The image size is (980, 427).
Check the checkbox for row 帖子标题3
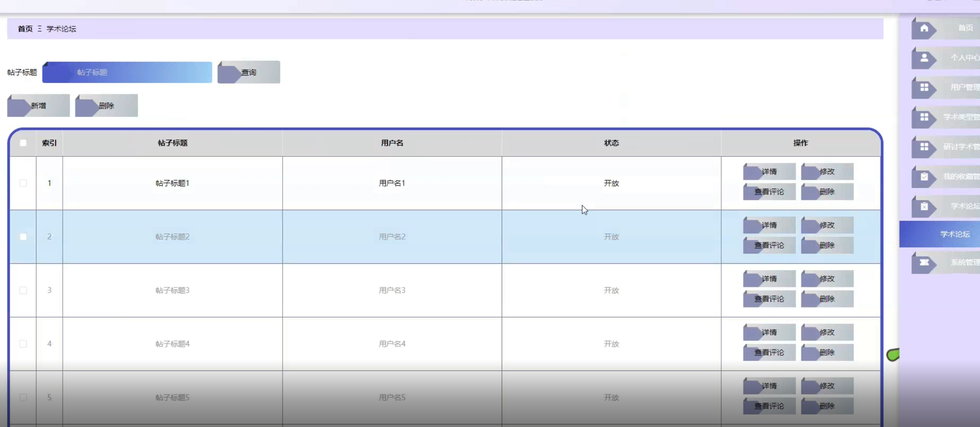[23, 290]
